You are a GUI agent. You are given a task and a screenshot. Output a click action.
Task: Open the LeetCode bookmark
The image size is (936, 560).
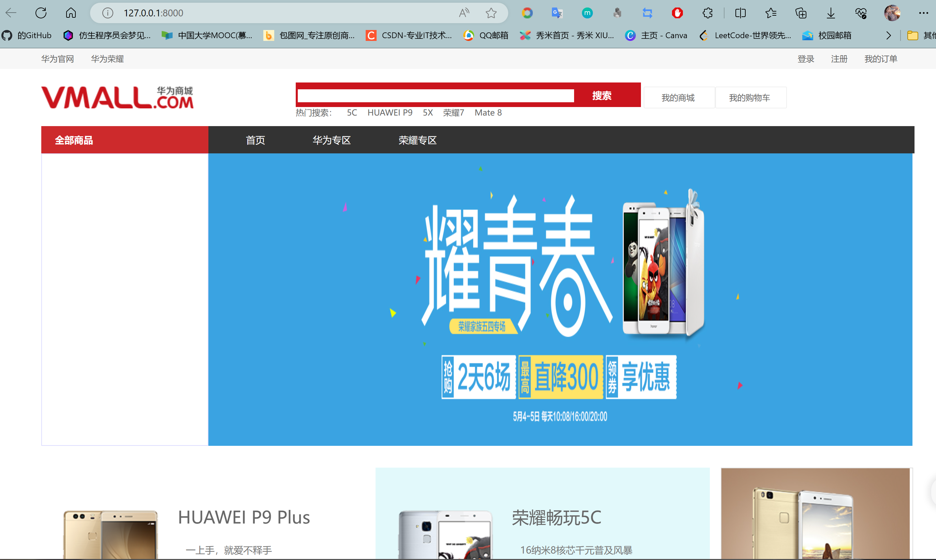[745, 35]
